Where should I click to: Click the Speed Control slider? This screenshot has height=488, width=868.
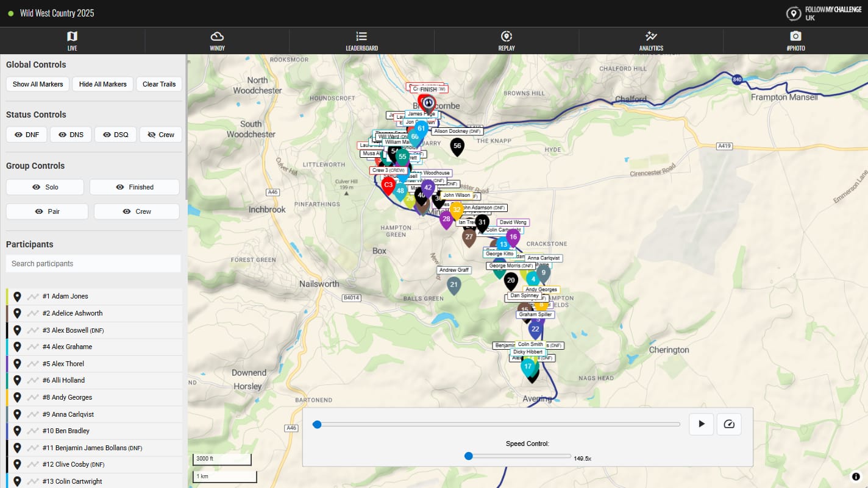[519, 456]
